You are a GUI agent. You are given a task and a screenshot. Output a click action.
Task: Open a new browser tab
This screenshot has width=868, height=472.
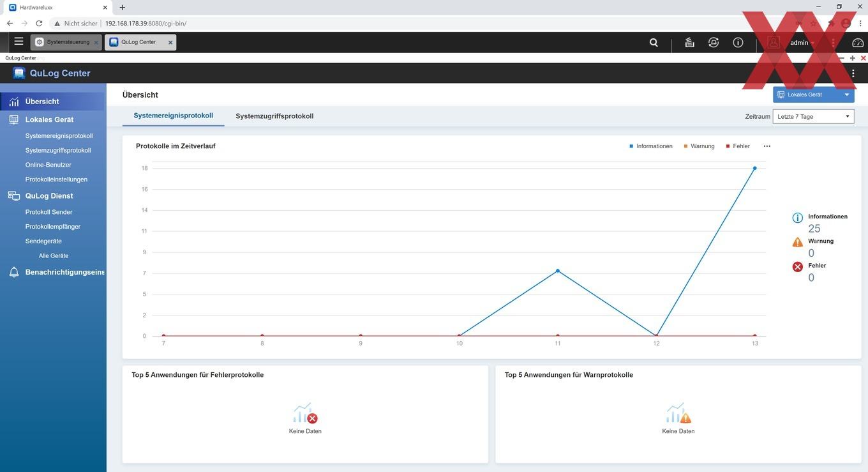[x=122, y=7]
